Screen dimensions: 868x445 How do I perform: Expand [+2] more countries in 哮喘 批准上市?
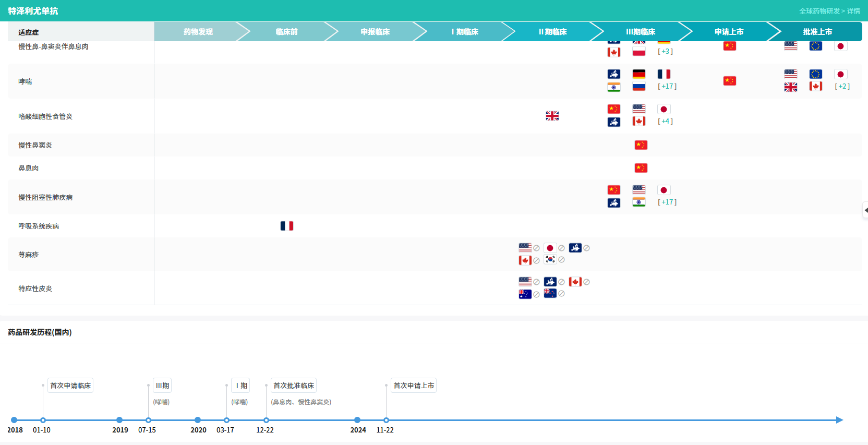pos(842,87)
